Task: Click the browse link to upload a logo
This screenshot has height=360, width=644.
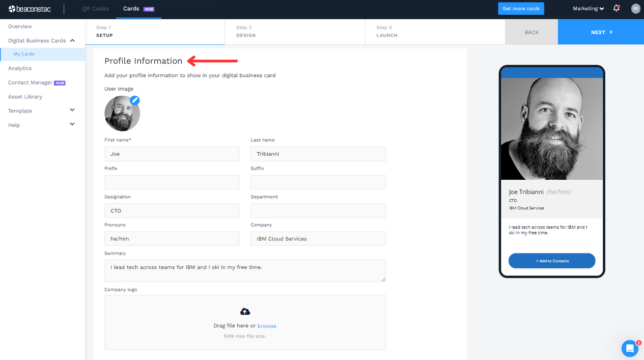Action: coord(267,325)
